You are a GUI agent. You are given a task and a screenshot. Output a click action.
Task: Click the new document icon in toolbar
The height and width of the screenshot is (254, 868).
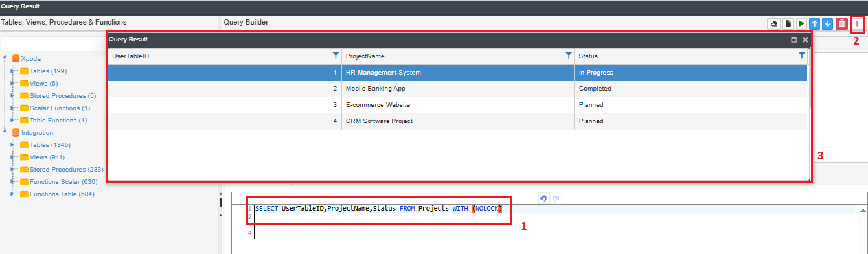click(x=788, y=24)
